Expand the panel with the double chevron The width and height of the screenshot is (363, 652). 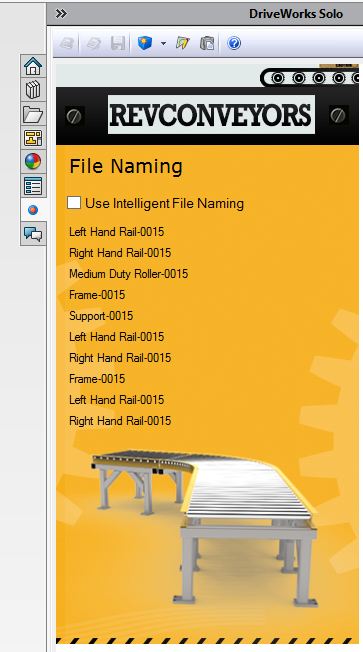click(61, 14)
